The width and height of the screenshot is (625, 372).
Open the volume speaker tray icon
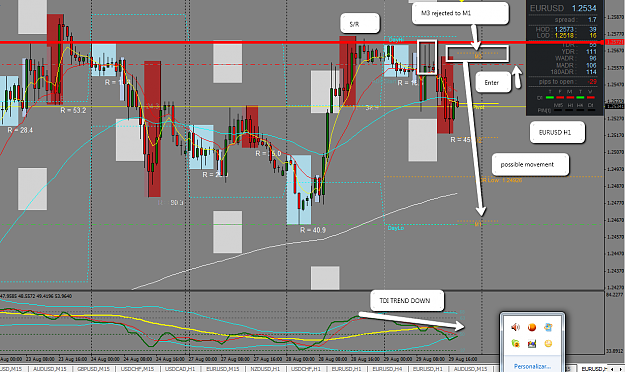(515, 327)
